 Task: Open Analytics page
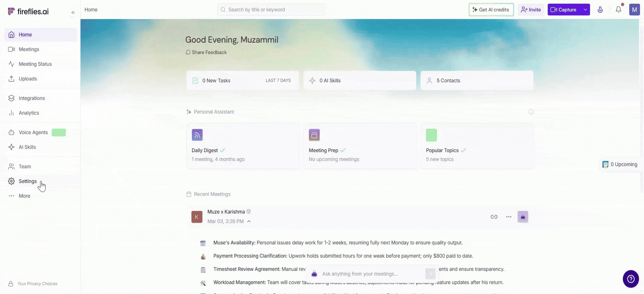click(x=41, y=113)
